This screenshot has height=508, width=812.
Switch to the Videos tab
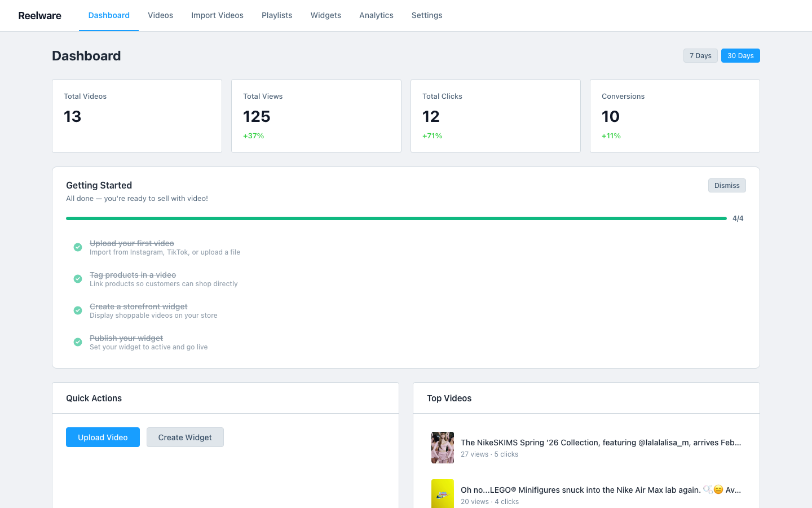tap(160, 15)
